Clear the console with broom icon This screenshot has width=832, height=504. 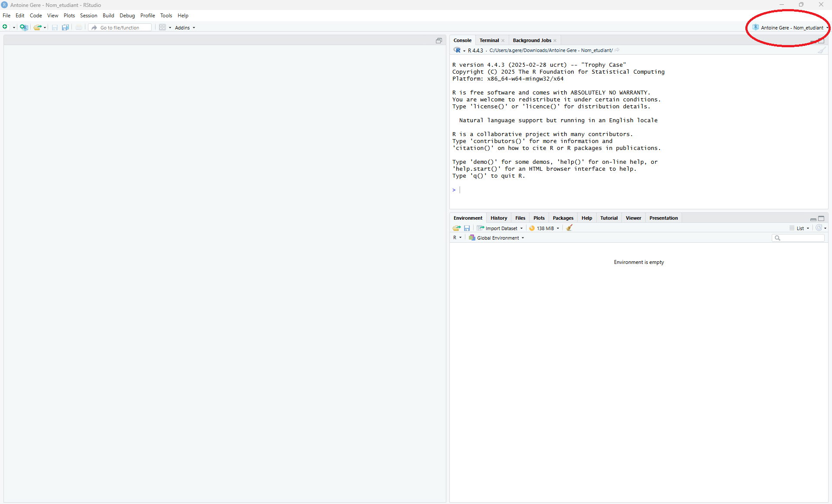tap(822, 50)
